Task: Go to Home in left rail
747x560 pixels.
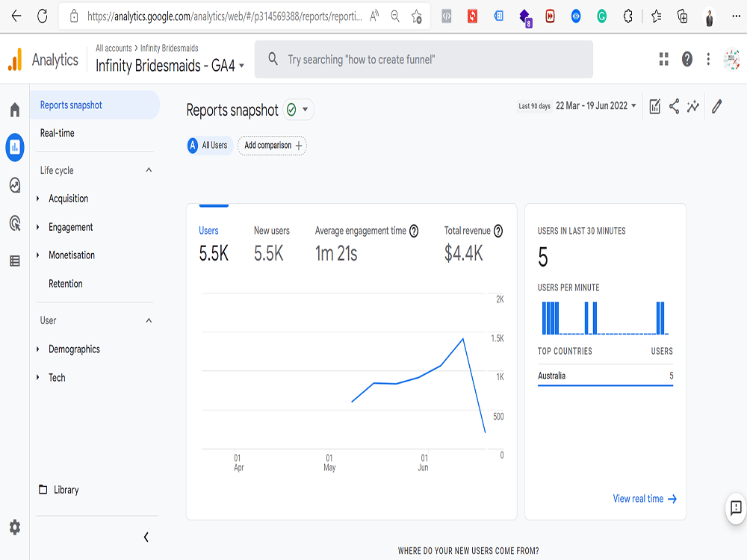Action: click(15, 110)
